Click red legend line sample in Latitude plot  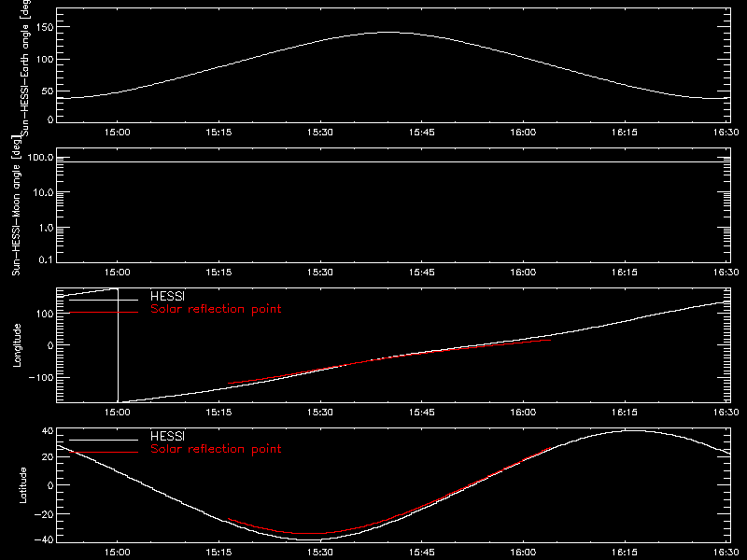(x=104, y=452)
